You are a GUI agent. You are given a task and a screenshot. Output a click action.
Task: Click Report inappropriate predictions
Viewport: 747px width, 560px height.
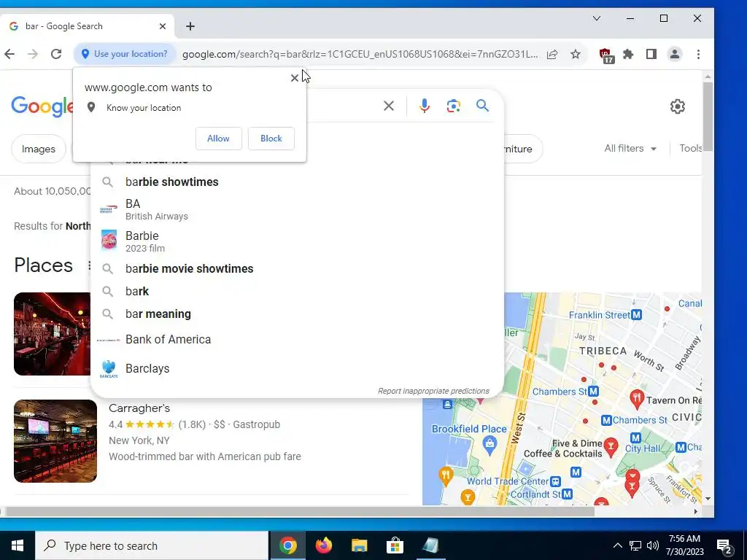(x=433, y=391)
